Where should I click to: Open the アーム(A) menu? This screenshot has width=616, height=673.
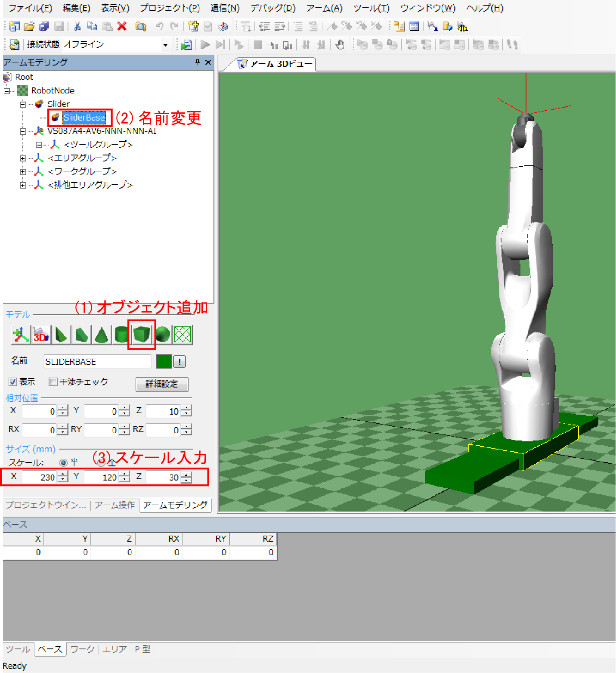point(324,8)
